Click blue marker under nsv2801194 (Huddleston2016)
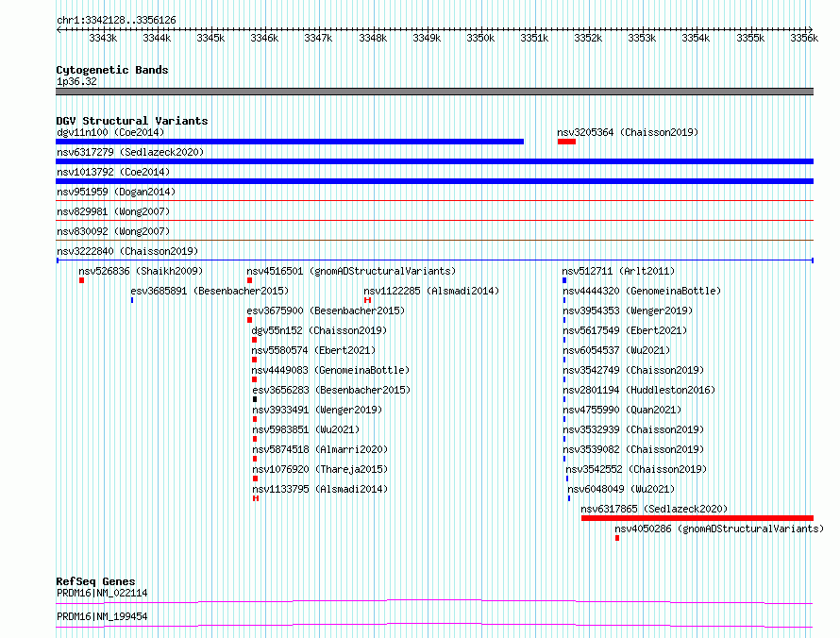The image size is (840, 638). click(x=564, y=399)
